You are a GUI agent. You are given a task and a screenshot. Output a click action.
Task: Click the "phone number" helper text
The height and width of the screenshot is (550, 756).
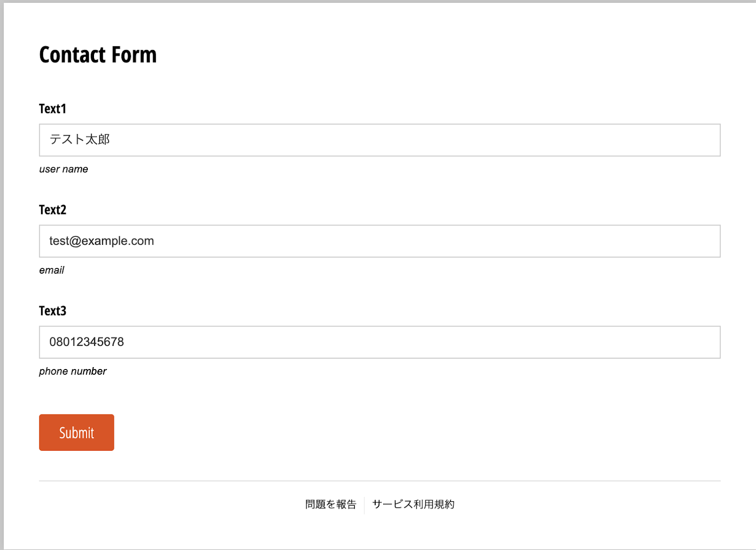[x=73, y=371]
